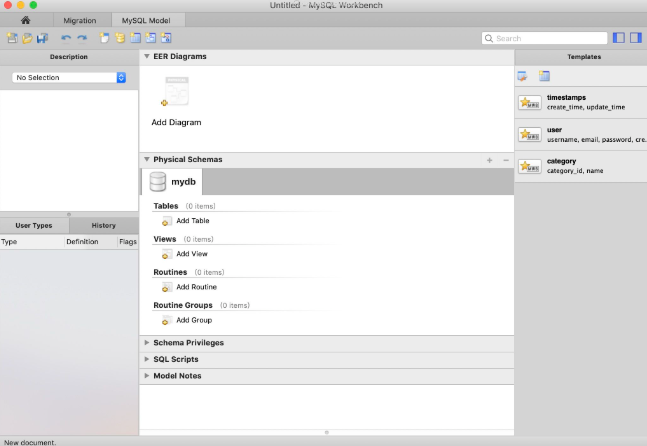Select the user table template
647x446 pixels.
tap(581, 135)
